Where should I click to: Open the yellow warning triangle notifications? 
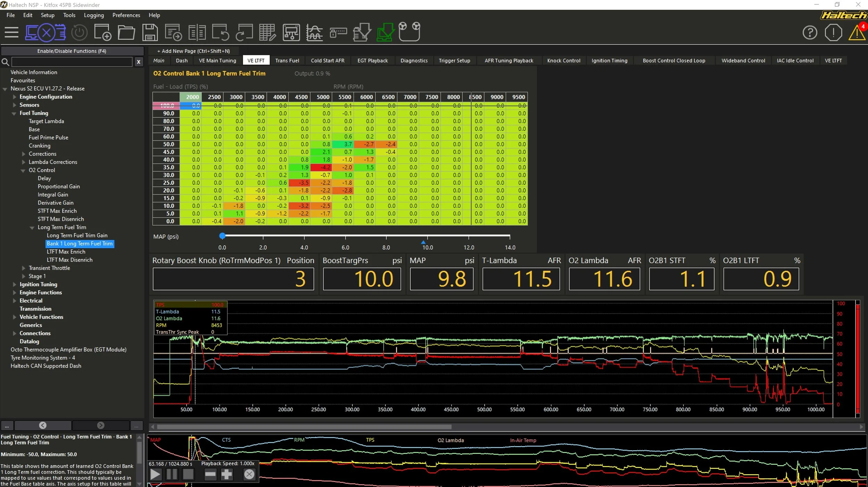pyautogui.click(x=857, y=33)
